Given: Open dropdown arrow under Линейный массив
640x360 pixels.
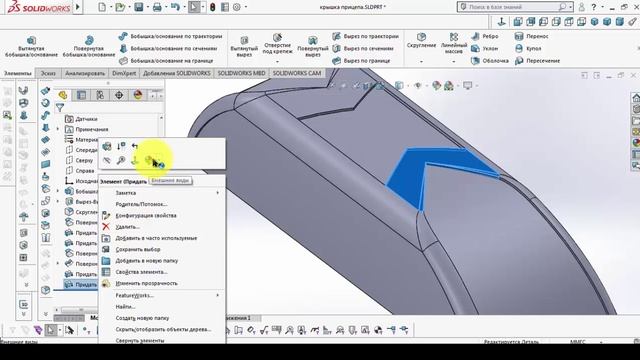Looking at the screenshot, I should point(453,62).
